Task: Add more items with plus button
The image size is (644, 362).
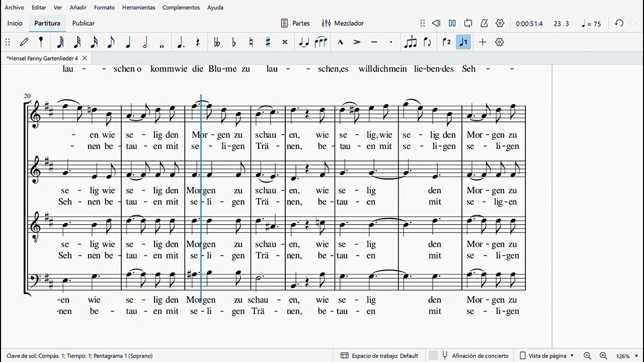Action: click(x=482, y=42)
